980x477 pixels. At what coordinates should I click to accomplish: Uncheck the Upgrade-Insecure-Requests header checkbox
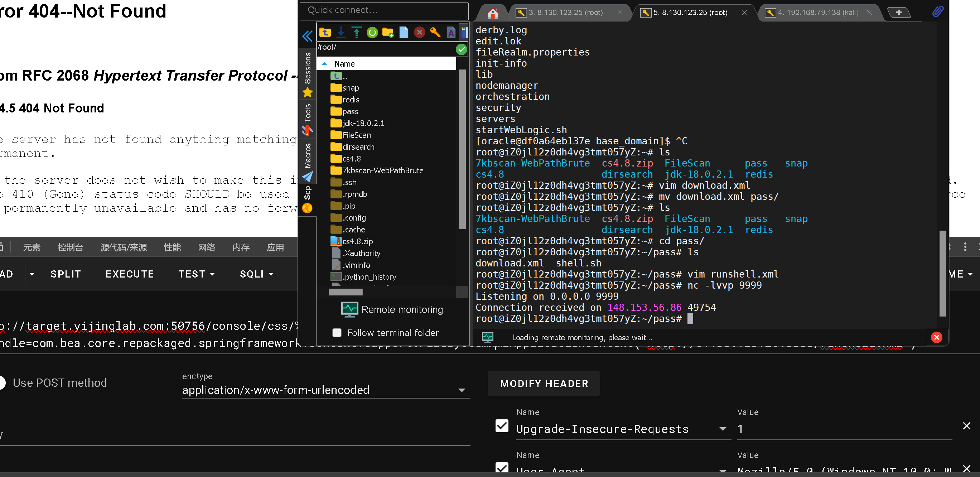pos(502,426)
